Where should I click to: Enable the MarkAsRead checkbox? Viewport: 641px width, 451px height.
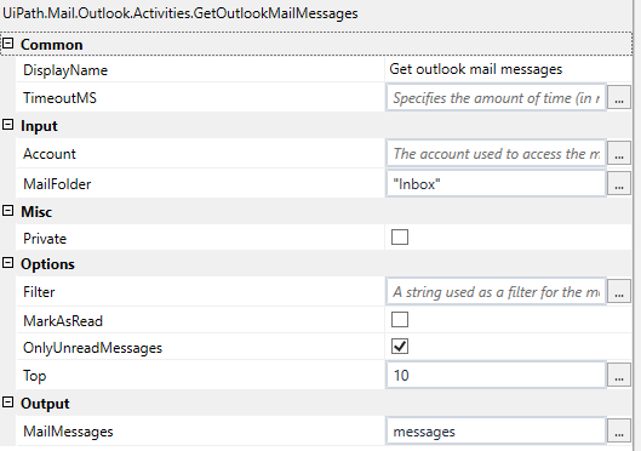(x=399, y=320)
